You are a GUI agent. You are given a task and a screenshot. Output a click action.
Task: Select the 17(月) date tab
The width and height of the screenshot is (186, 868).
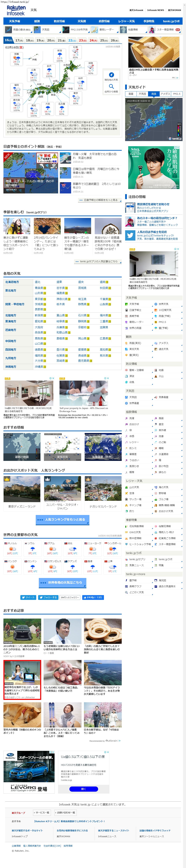[19, 40]
